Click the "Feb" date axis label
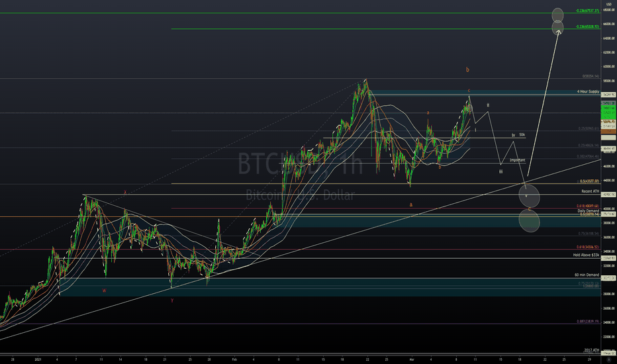Screen dimensions: 617x364 point(234,359)
